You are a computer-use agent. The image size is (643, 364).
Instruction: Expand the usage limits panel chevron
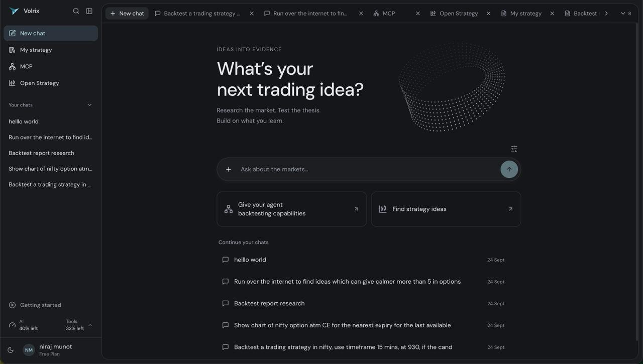coord(90,325)
